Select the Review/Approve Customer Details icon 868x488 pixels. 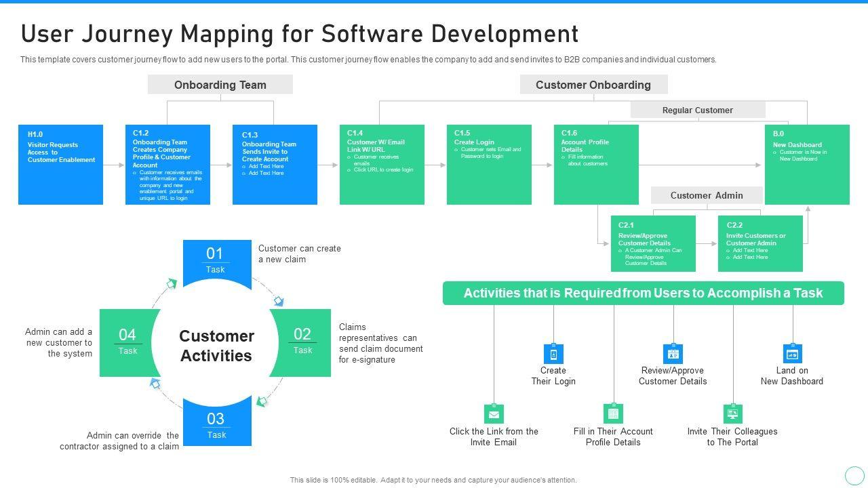click(673, 354)
